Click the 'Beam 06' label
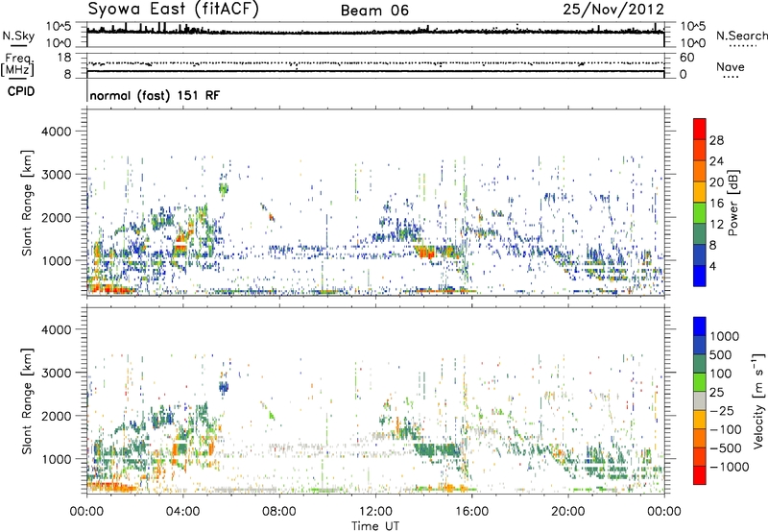The width and height of the screenshot is (768, 532). tap(374, 11)
